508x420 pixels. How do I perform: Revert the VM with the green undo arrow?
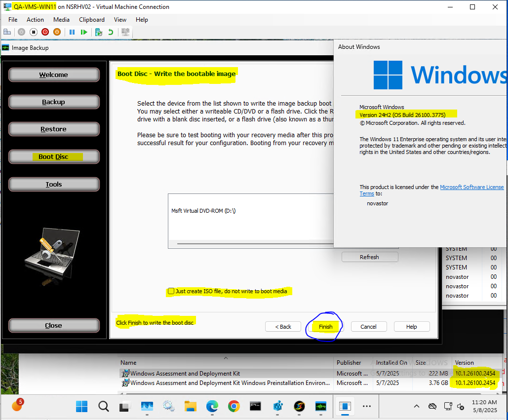coord(111,32)
